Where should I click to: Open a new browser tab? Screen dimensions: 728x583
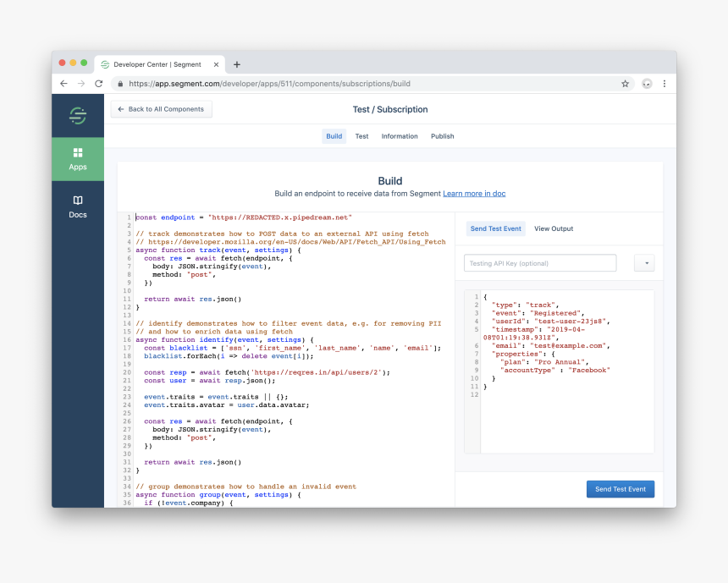click(x=237, y=64)
